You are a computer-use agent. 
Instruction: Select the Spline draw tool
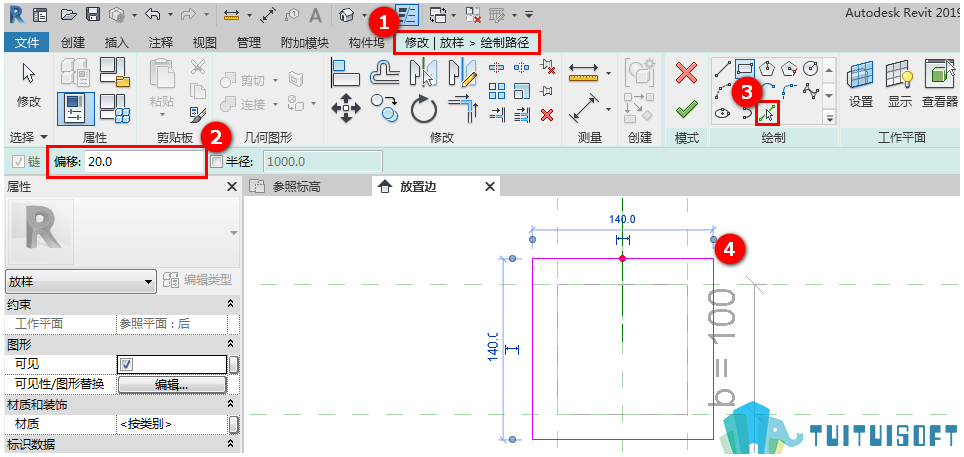[812, 91]
